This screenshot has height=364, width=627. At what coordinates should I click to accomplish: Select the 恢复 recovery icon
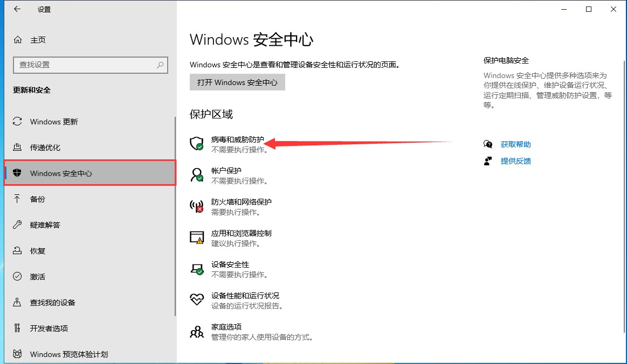[x=17, y=250]
